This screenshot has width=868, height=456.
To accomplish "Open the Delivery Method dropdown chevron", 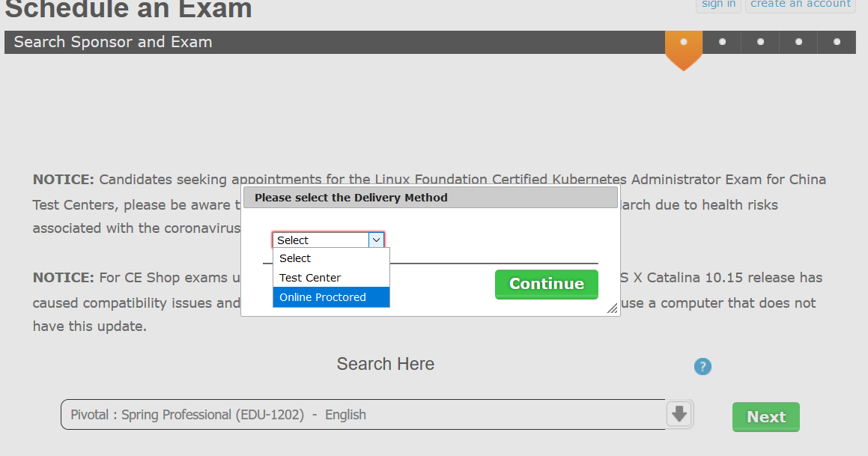I will (x=376, y=240).
